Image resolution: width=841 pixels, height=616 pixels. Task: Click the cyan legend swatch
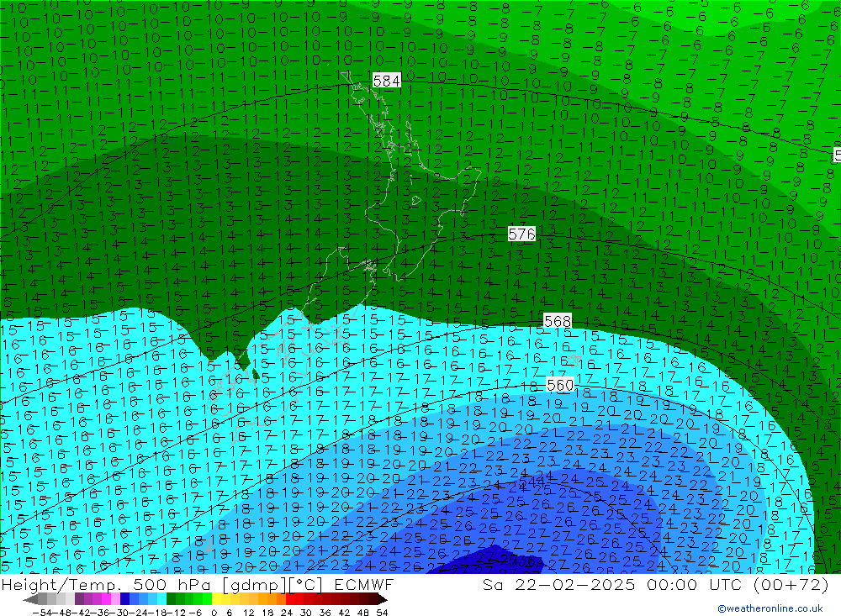click(161, 599)
